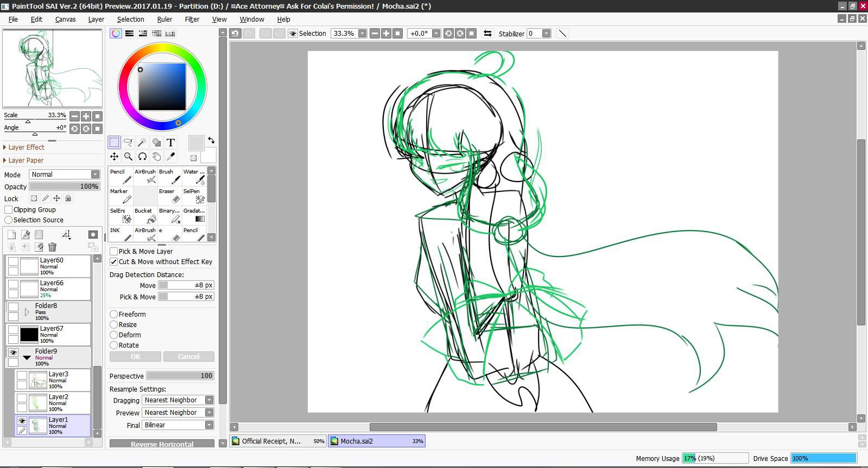This screenshot has width=868, height=468.
Task: Click undo in the canvas toolbar
Action: click(x=235, y=33)
